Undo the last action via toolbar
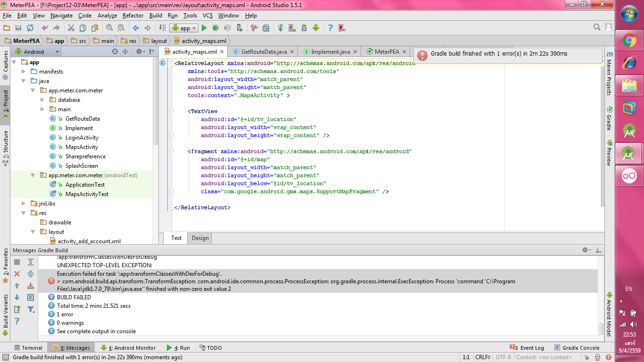644x362 pixels. [45, 28]
